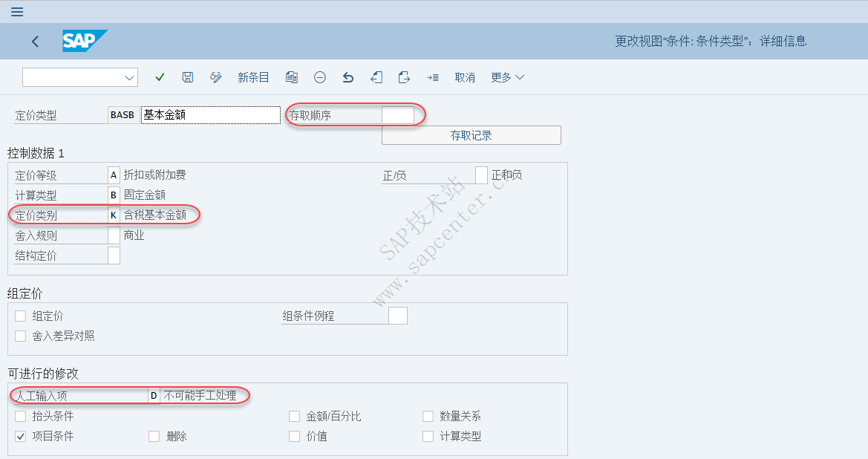868x459 pixels.
Task: Enable the 组定价 checkbox
Action: 20,315
